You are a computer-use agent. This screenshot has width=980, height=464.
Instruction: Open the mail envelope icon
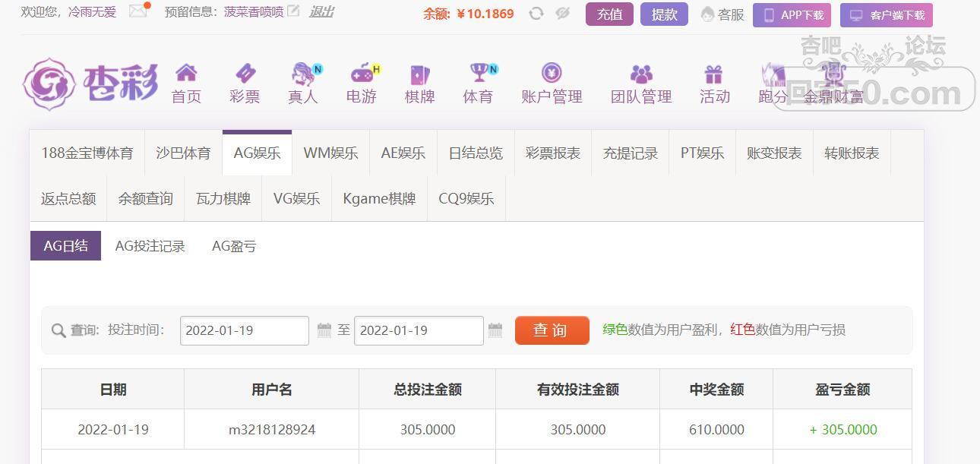[x=138, y=11]
